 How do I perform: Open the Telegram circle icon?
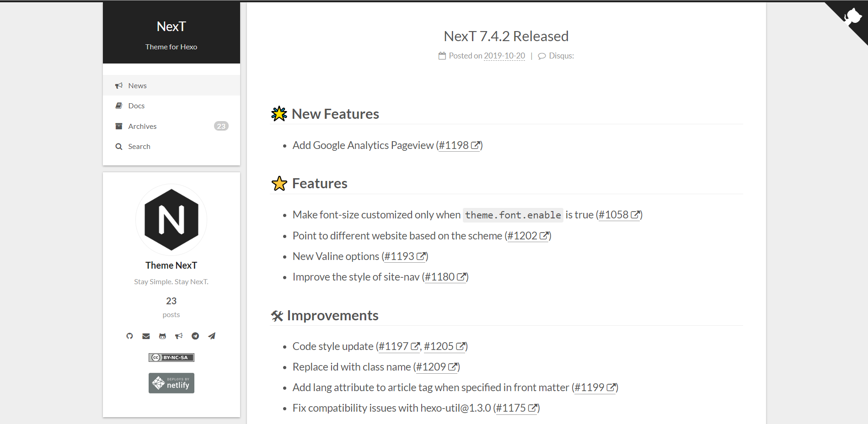coord(195,336)
